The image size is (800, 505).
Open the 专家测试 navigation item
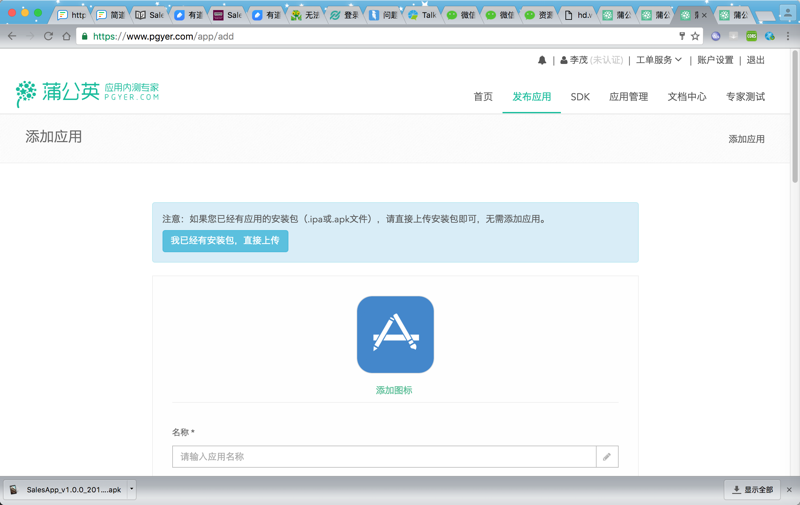[x=745, y=97]
